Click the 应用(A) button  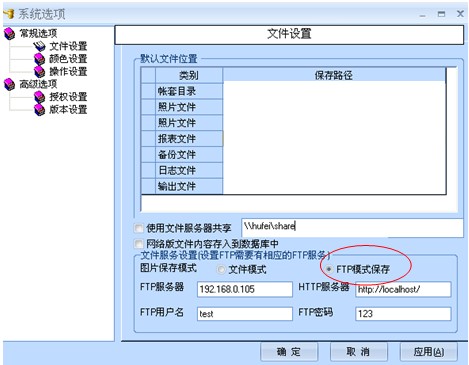pyautogui.click(x=428, y=352)
